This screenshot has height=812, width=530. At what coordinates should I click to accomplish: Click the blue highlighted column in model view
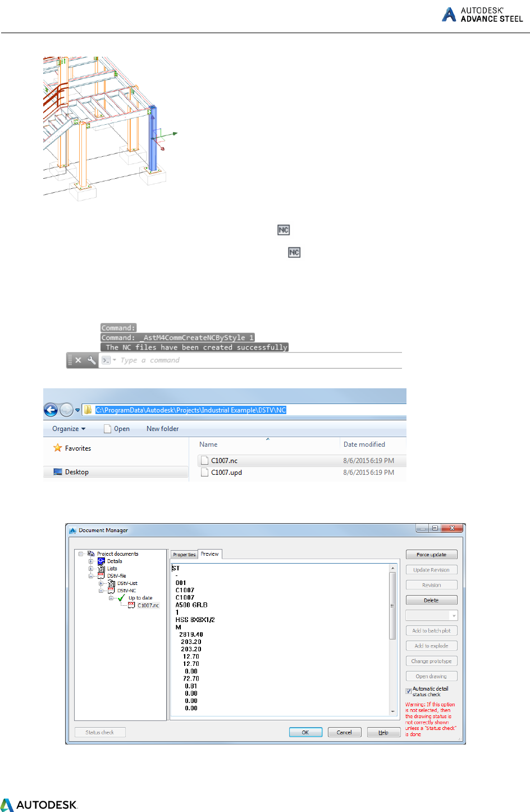point(153,138)
